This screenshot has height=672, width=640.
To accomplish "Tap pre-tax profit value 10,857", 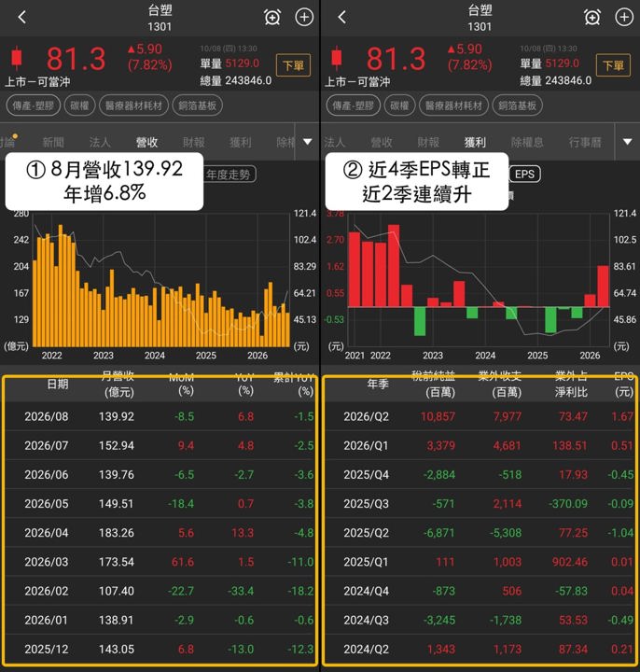I will click(x=438, y=416).
